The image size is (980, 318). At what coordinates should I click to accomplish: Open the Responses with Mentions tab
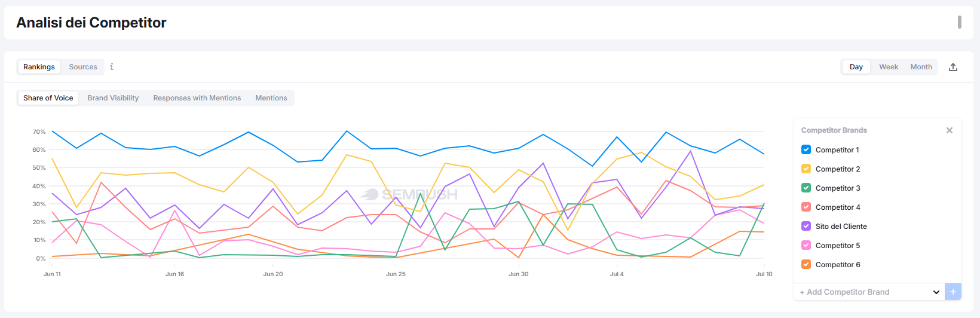197,98
